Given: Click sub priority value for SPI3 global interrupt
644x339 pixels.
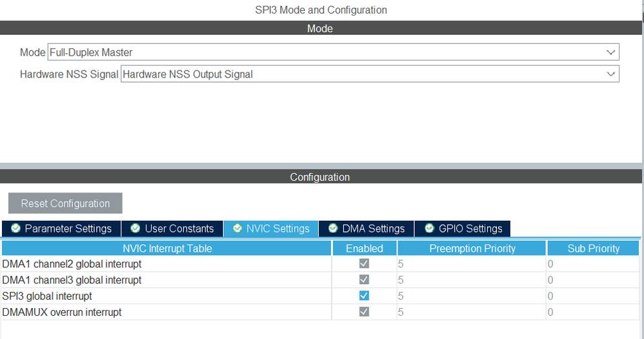Looking at the screenshot, I should [592, 296].
